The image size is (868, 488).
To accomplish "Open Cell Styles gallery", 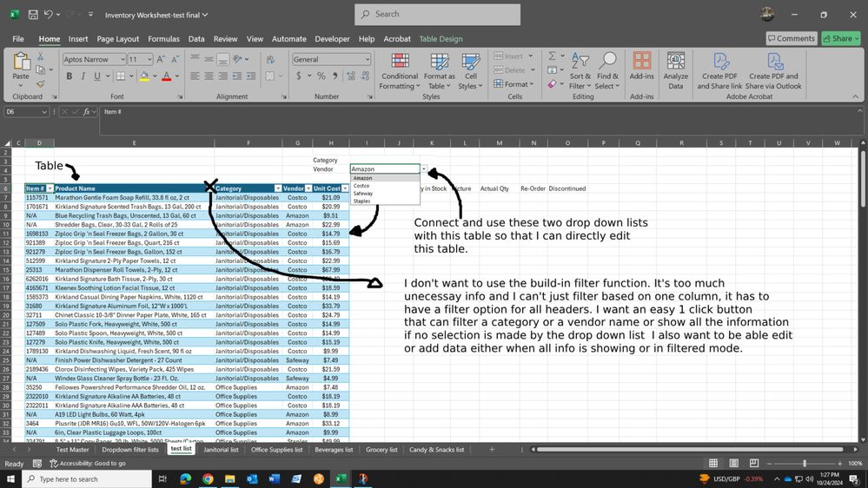I will click(x=471, y=71).
